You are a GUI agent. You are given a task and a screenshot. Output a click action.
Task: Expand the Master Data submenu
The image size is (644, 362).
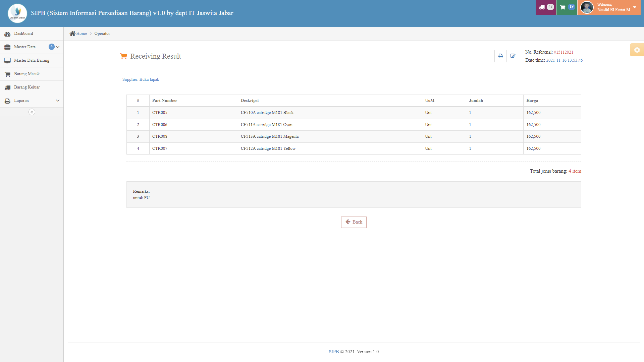[x=58, y=47]
